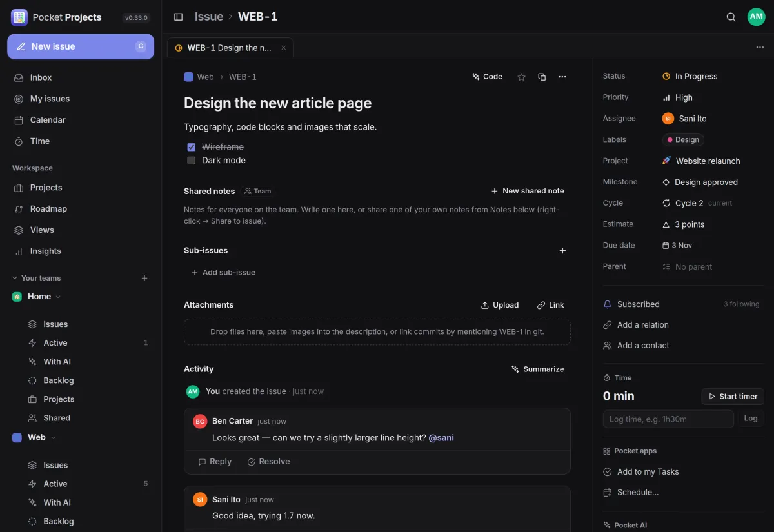Expand the Home team dropdown
The height and width of the screenshot is (532, 774).
[58, 297]
